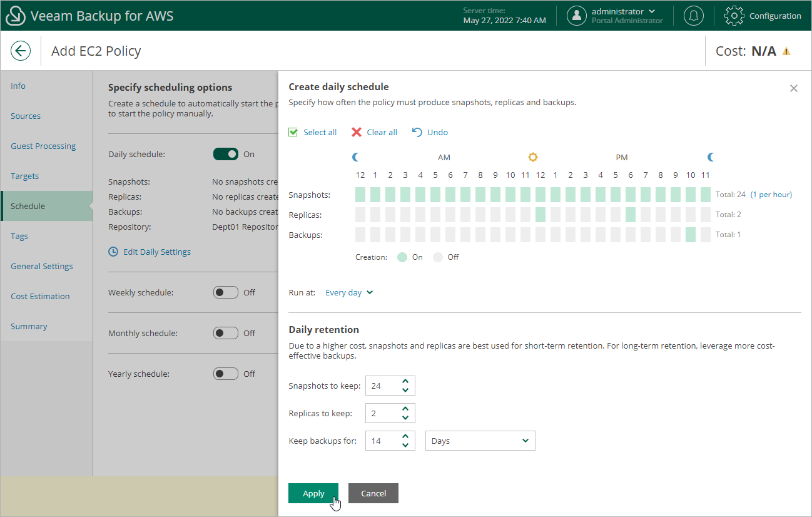Click the Apply button
Screen dimensions: 812x517
point(313,493)
